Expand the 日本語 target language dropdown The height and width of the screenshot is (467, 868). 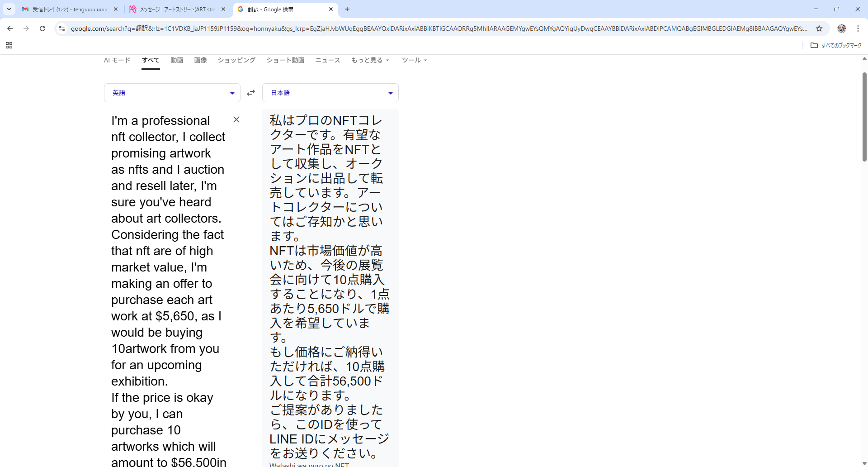330,93
